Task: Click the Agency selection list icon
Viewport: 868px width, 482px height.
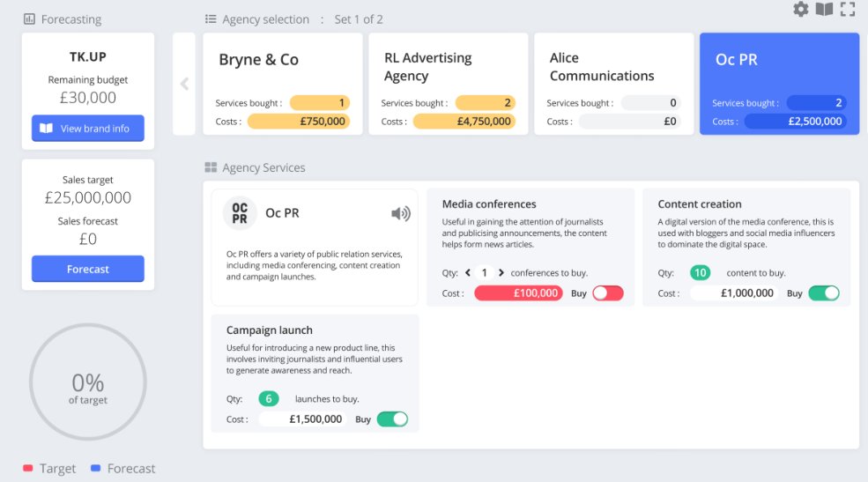Action: (211, 19)
